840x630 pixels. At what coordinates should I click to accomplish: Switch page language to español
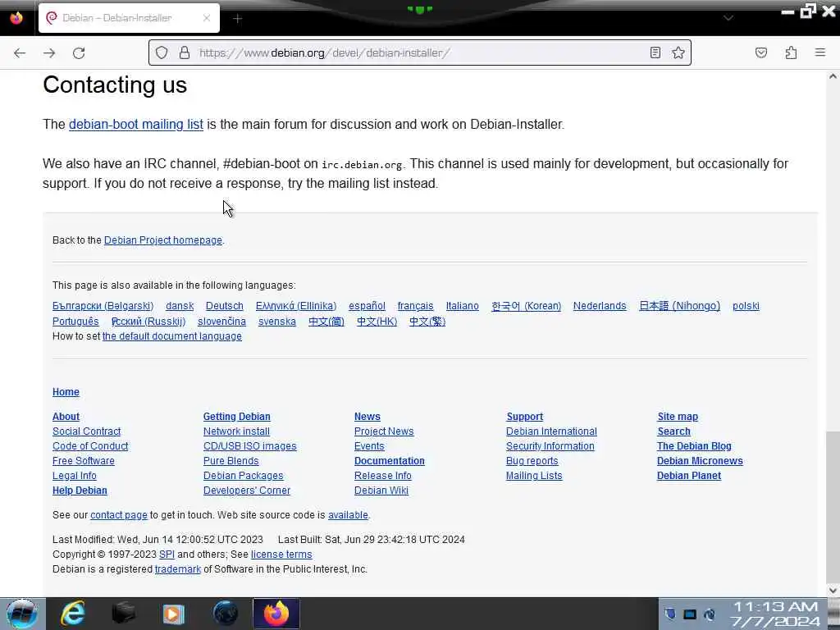[x=367, y=306]
